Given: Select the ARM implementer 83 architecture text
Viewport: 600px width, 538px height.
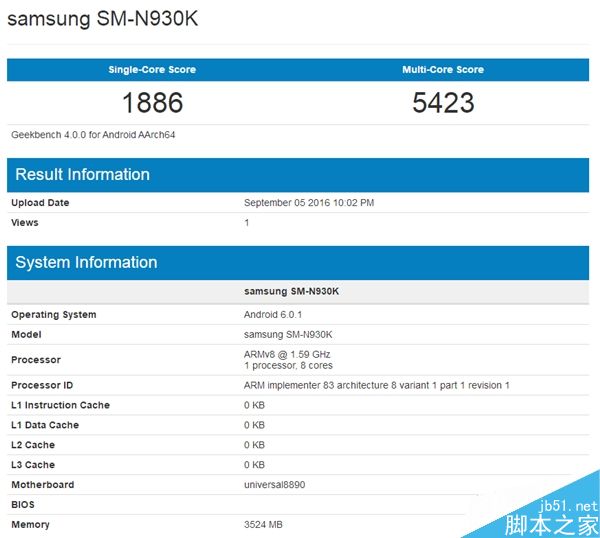Looking at the screenshot, I should pos(377,385).
